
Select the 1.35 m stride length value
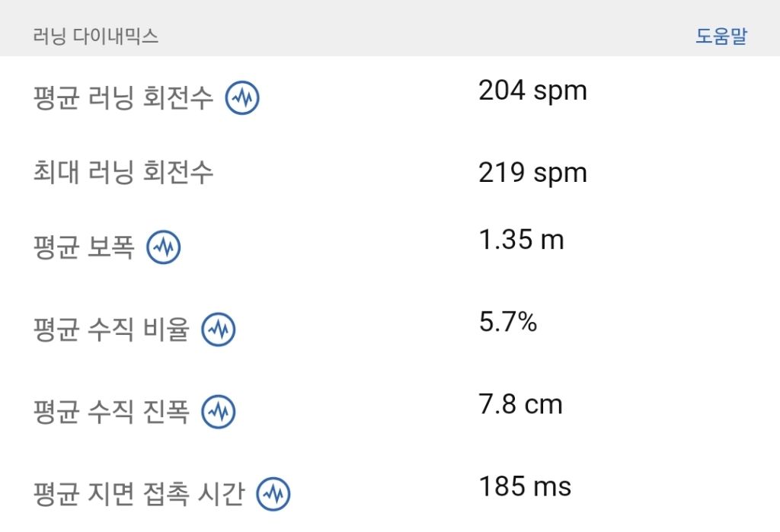(x=521, y=240)
